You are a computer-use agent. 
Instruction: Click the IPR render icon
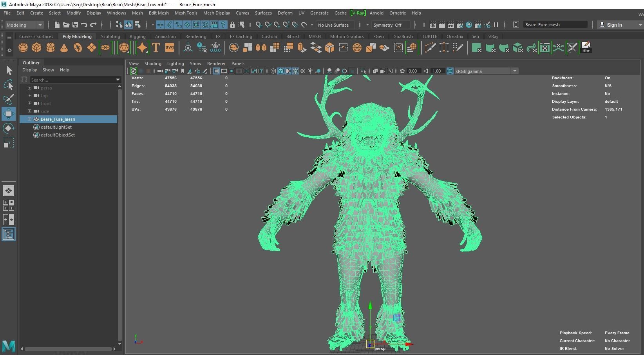450,25
